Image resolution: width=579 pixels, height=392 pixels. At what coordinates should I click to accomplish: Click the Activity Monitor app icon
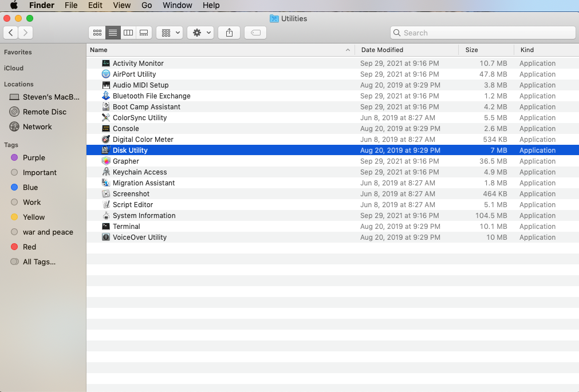pyautogui.click(x=106, y=63)
